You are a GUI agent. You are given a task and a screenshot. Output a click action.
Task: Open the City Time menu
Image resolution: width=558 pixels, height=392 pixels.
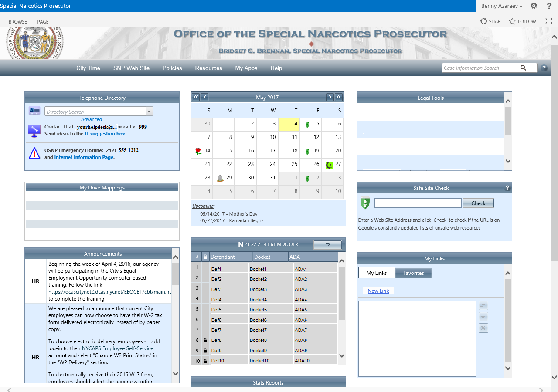pos(88,68)
